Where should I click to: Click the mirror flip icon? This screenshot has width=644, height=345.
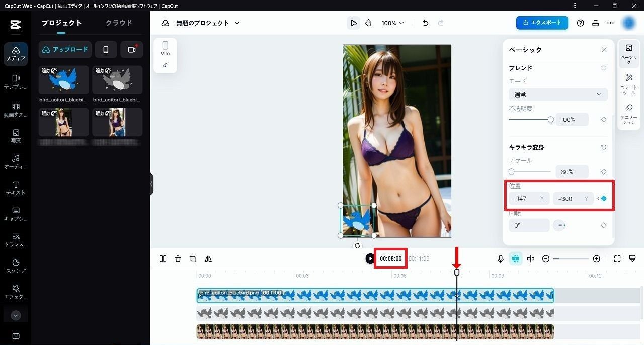(x=208, y=258)
